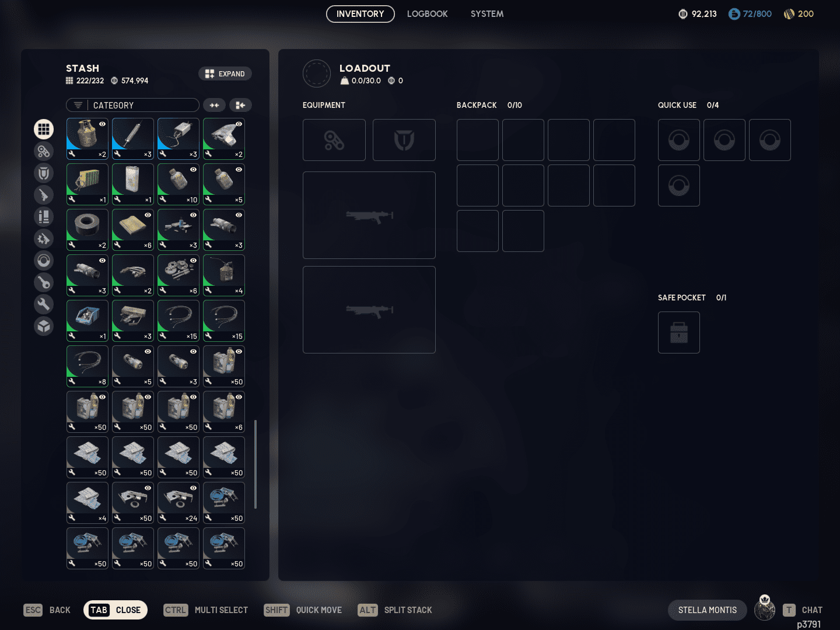This screenshot has height=630, width=840.
Task: Click the stash vertical scrollbar
Action: click(256, 464)
